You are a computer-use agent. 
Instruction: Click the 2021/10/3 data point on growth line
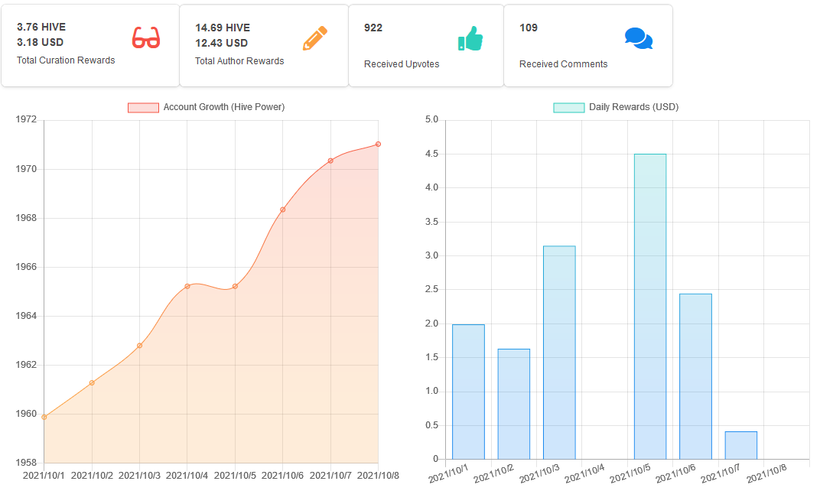(140, 346)
